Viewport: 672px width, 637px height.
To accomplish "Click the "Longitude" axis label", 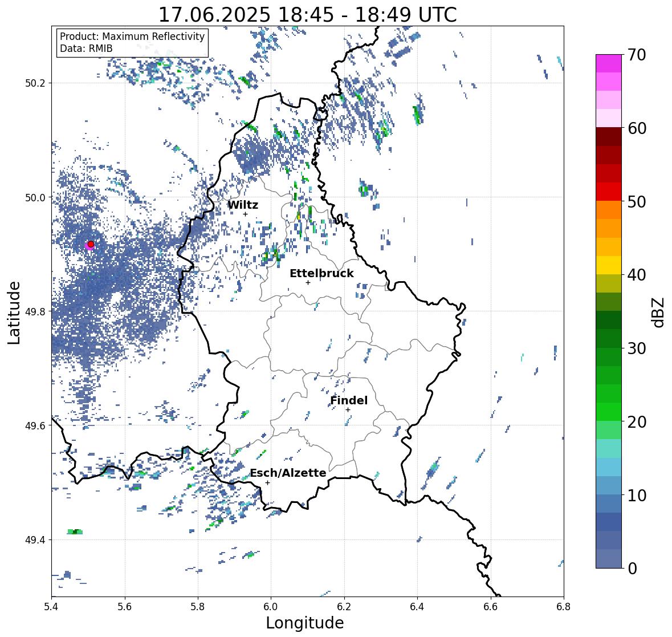I will (305, 623).
